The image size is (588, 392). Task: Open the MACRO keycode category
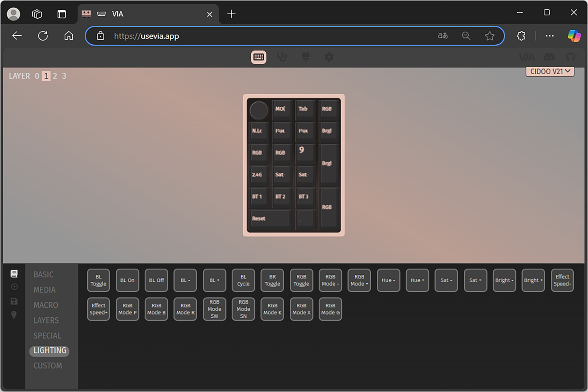click(46, 305)
